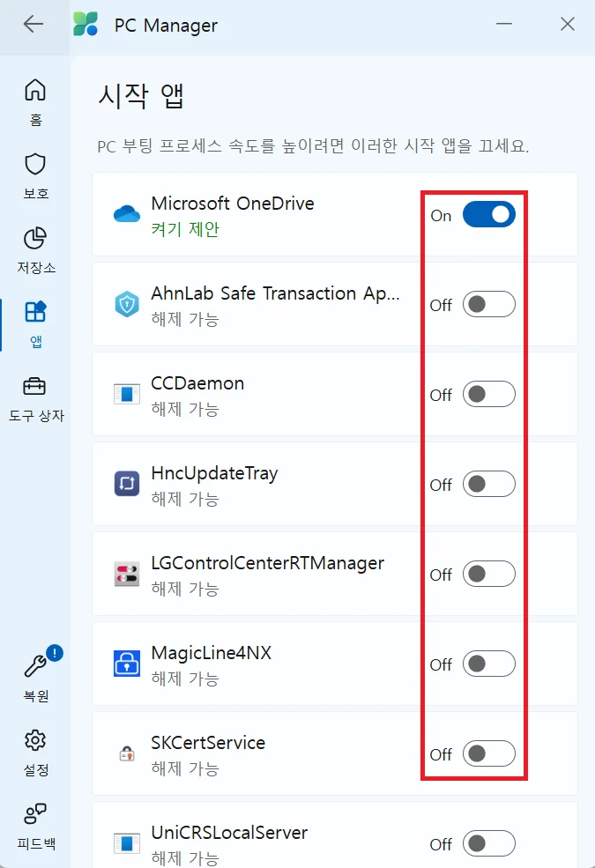This screenshot has height=868, width=595.
Task: Click the 해제 가능 label under MagicLine4NX
Action: (185, 679)
